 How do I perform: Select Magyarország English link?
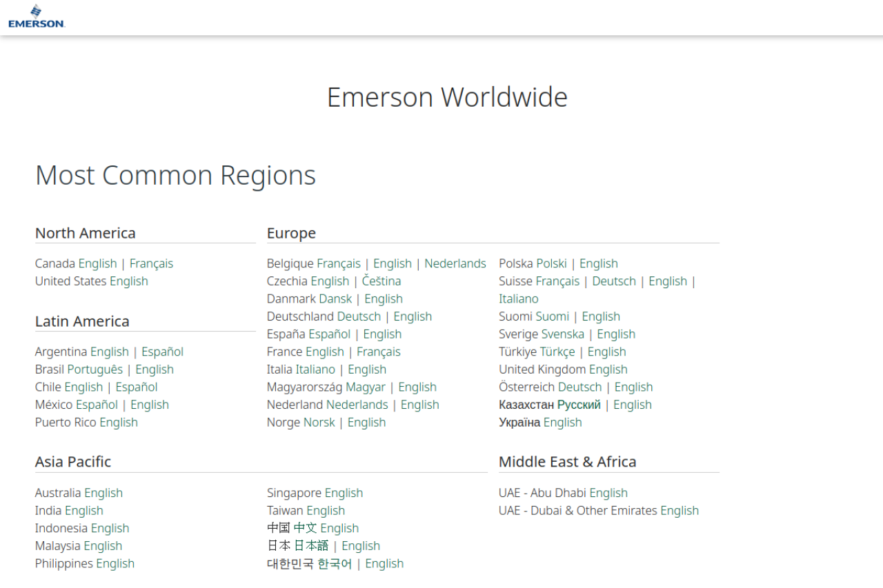(x=417, y=387)
